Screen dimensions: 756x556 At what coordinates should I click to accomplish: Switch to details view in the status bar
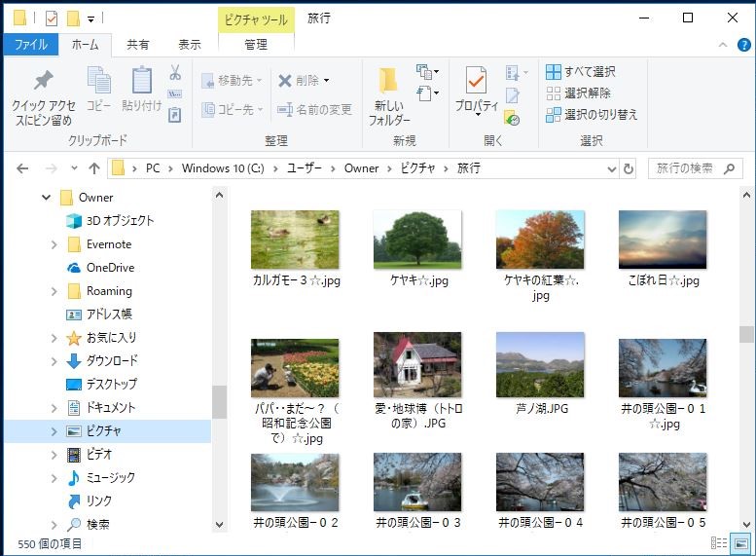click(x=719, y=543)
